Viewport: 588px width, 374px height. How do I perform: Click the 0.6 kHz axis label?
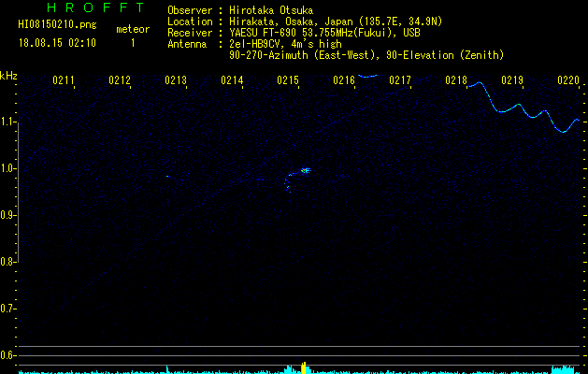click(x=7, y=355)
